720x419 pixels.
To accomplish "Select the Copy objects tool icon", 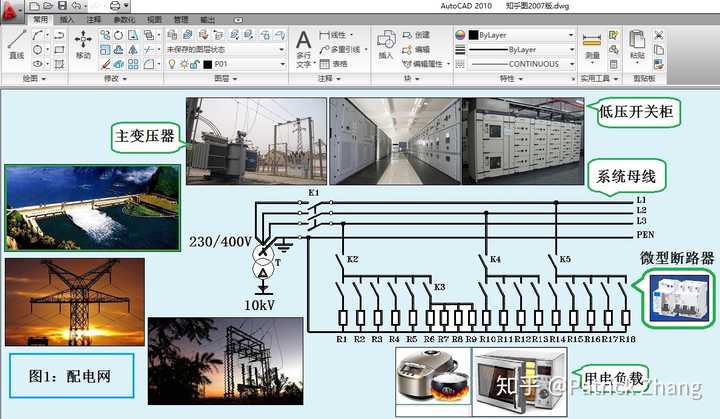I will [105, 35].
